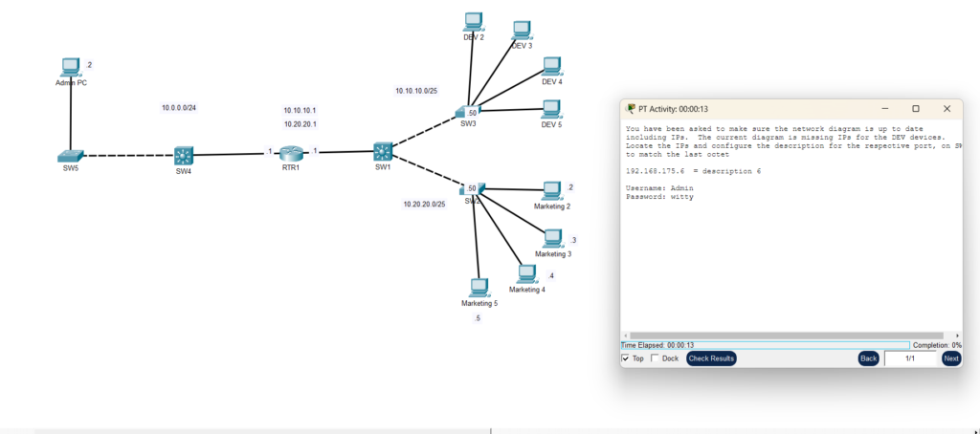Open the Marketing 4 PC icon
Viewport: 980px width, 434px height.
point(525,273)
